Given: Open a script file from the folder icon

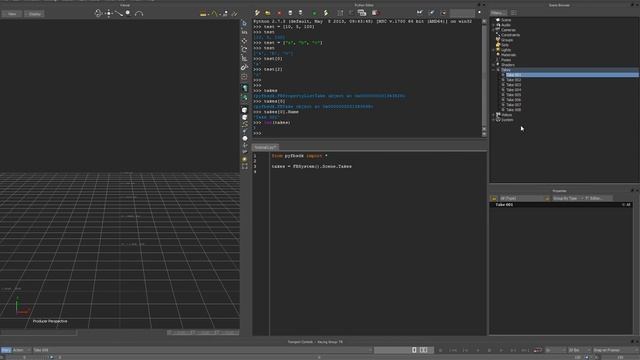Looking at the screenshot, I should click(x=268, y=13).
